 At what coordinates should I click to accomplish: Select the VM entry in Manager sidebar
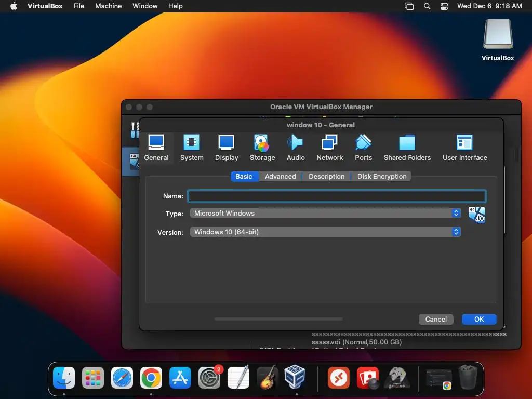[130, 161]
